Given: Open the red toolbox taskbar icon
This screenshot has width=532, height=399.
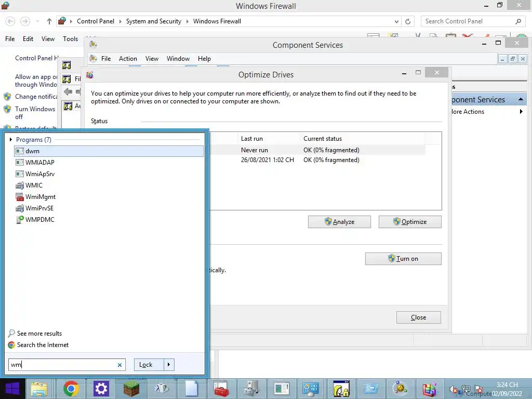Looking at the screenshot, I should click(x=221, y=389).
